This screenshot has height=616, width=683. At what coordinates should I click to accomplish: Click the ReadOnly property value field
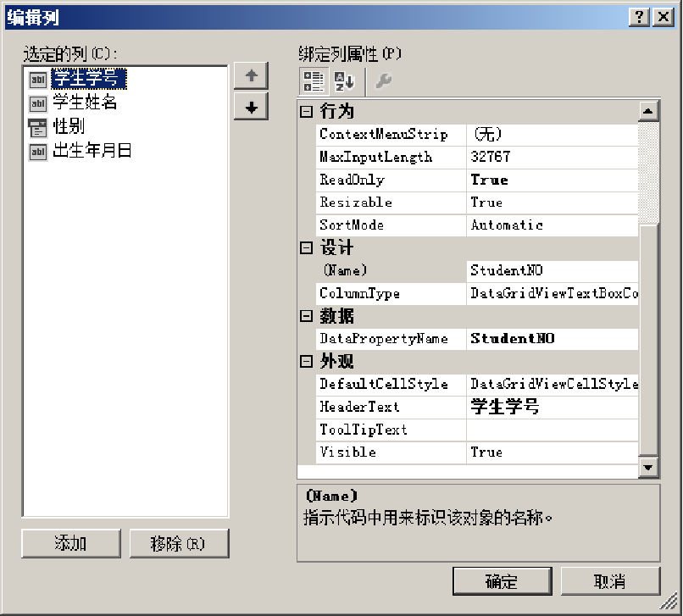(x=551, y=180)
